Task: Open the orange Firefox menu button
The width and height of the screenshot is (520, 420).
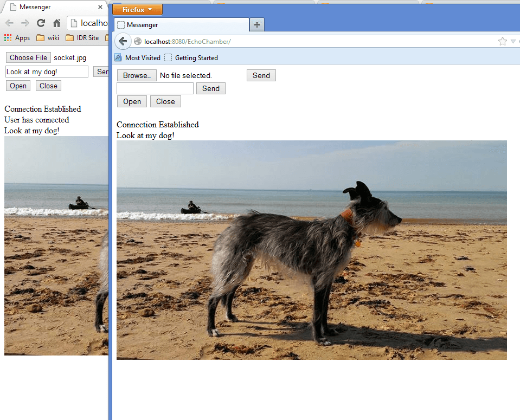Action: coord(137,10)
